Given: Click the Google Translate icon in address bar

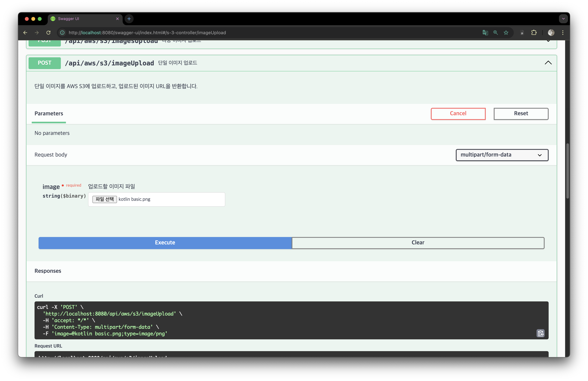Looking at the screenshot, I should [485, 33].
